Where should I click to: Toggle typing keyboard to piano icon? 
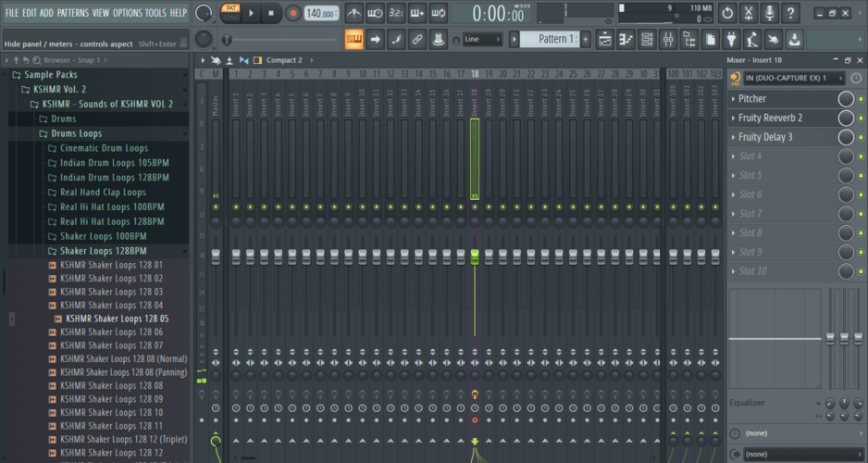(x=354, y=39)
